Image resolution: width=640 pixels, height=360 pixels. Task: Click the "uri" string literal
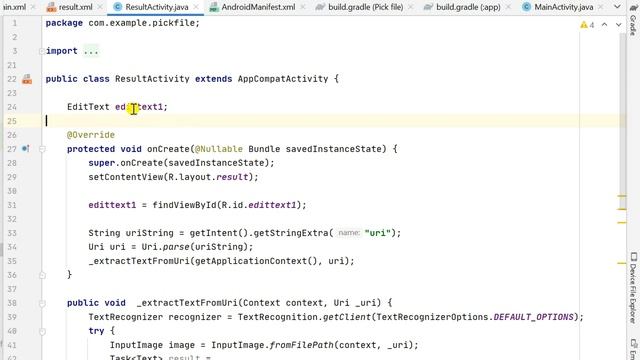[378, 233]
